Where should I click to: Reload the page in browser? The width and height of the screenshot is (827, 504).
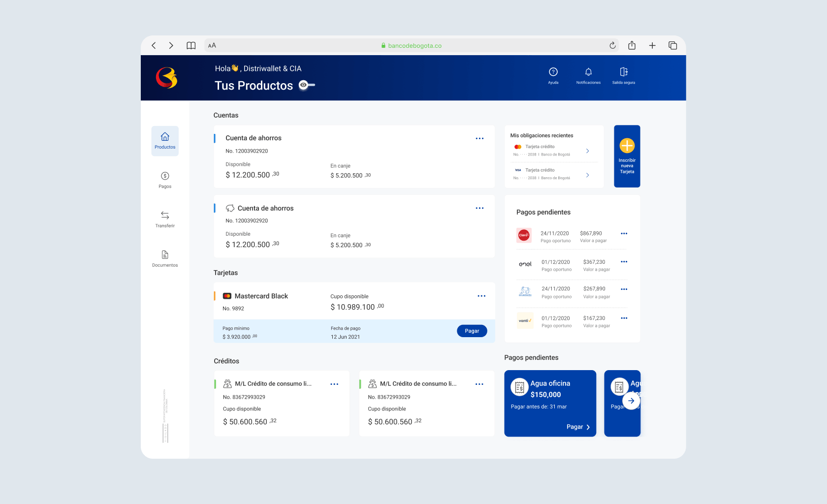612,45
